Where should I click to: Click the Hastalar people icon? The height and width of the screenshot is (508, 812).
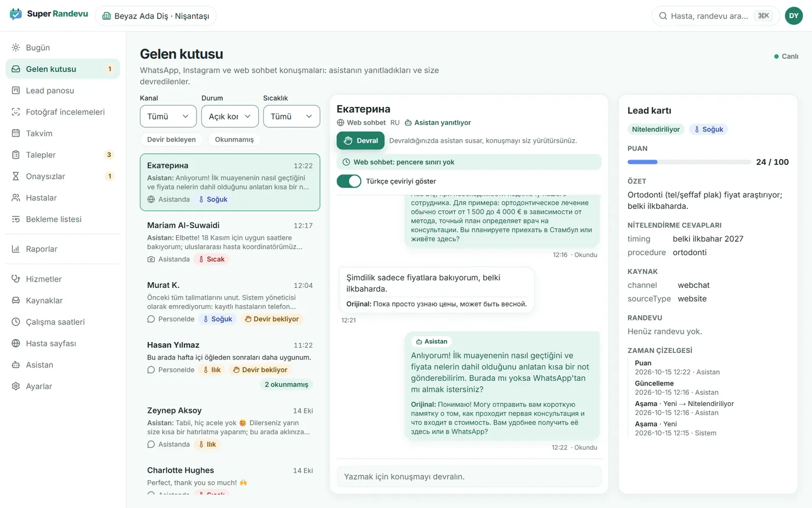click(x=16, y=198)
